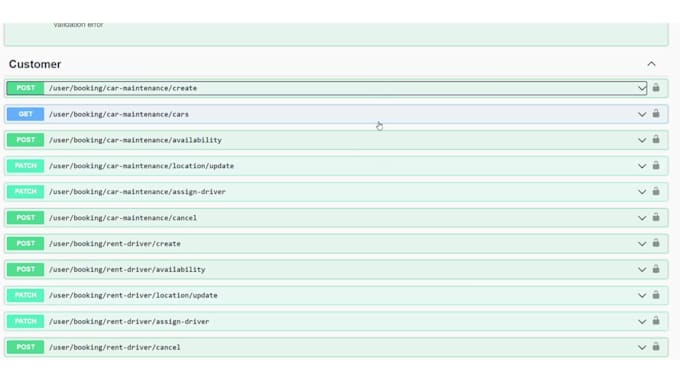Screen dimensions: 680x383
Task: Open /user/booking/car-maintenance/assign-driver path
Action: (x=137, y=192)
